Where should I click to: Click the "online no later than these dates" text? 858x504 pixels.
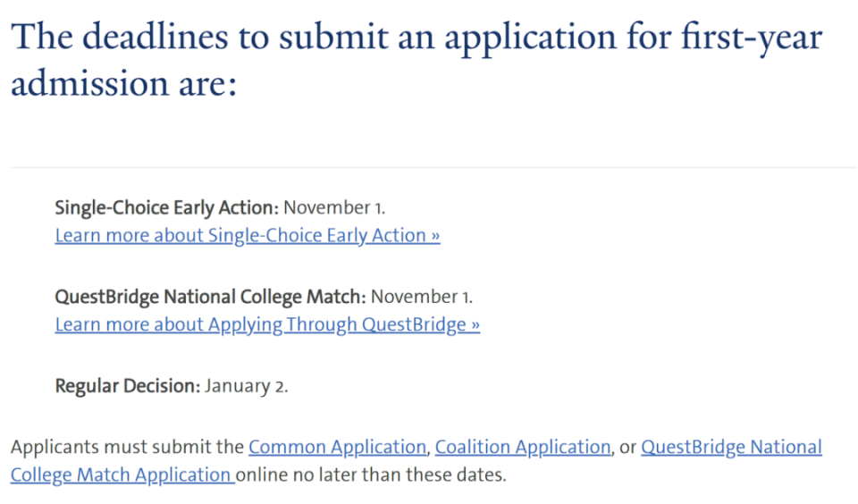point(371,475)
